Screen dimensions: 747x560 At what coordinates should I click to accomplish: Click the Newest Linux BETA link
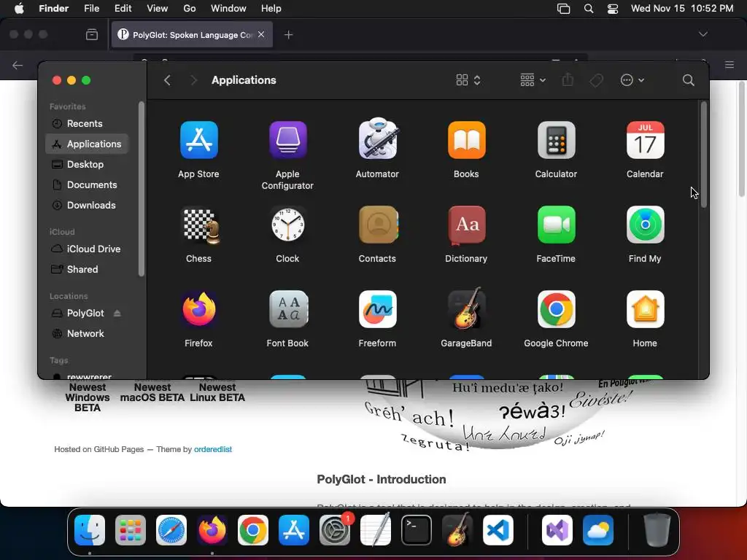pos(217,392)
